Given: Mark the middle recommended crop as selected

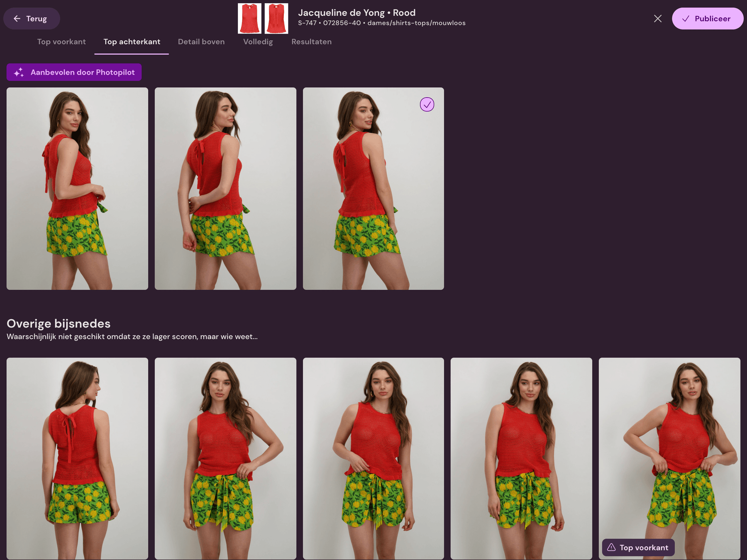Looking at the screenshot, I should point(225,188).
